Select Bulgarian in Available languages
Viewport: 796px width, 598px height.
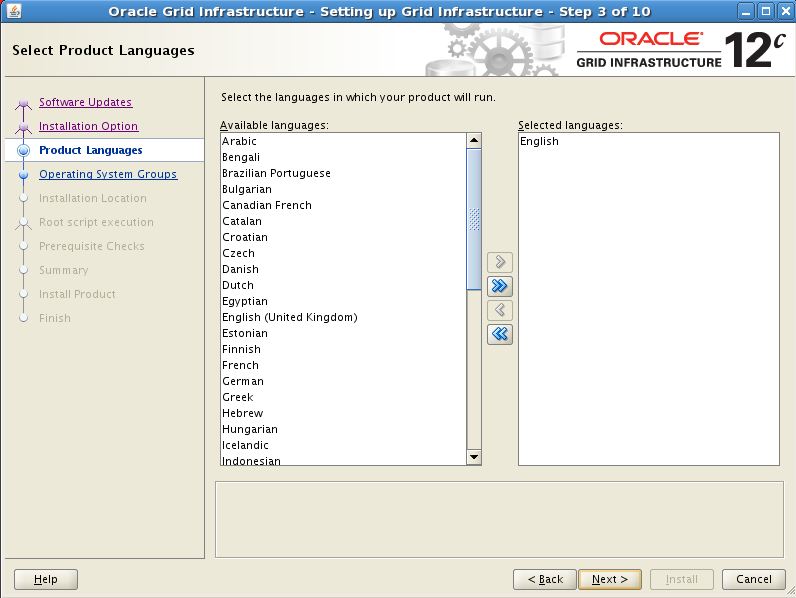pos(343,189)
